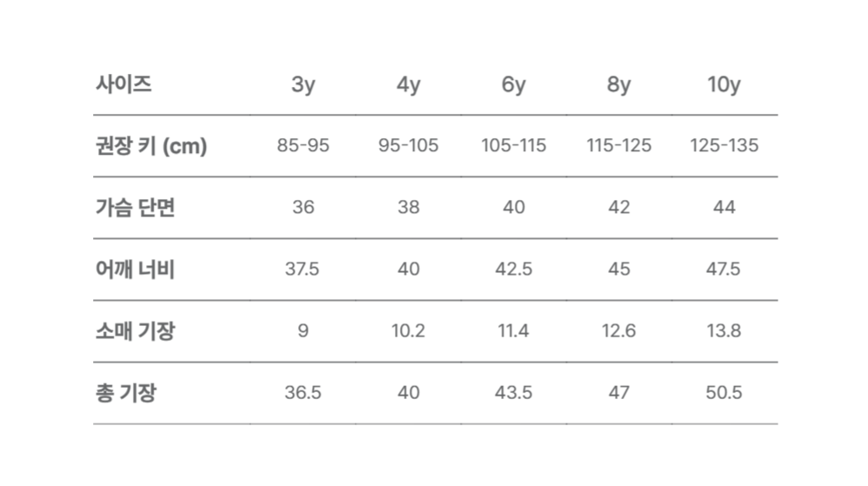This screenshot has height=486, width=868.
Task: Select sleeve length value 10.2
Action: click(408, 331)
